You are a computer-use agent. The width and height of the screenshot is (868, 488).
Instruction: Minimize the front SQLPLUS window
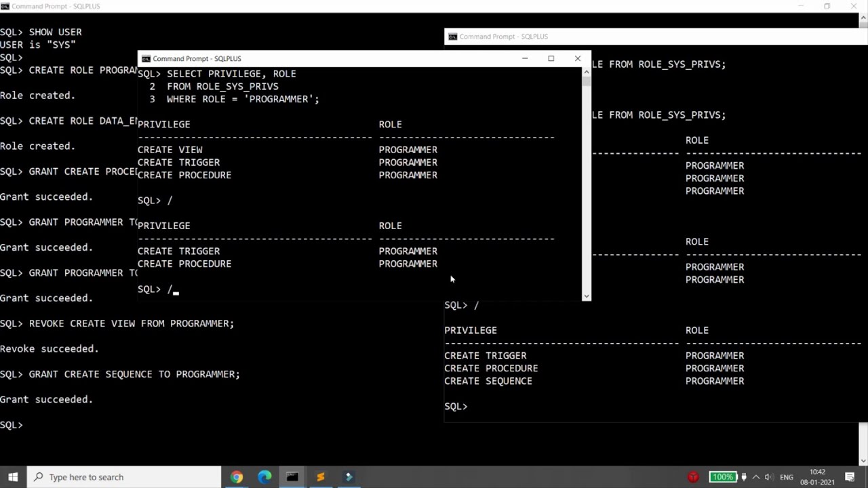pos(525,58)
